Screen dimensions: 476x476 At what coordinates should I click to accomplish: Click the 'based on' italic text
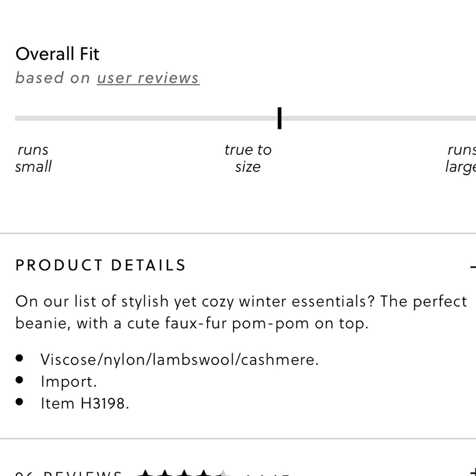[x=52, y=78]
